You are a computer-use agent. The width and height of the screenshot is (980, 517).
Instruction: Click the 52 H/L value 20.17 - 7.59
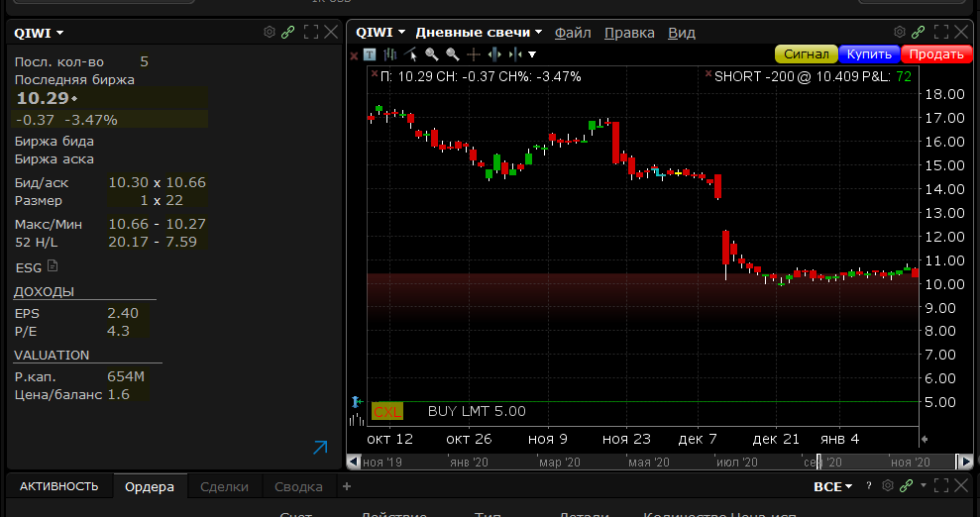tap(153, 242)
